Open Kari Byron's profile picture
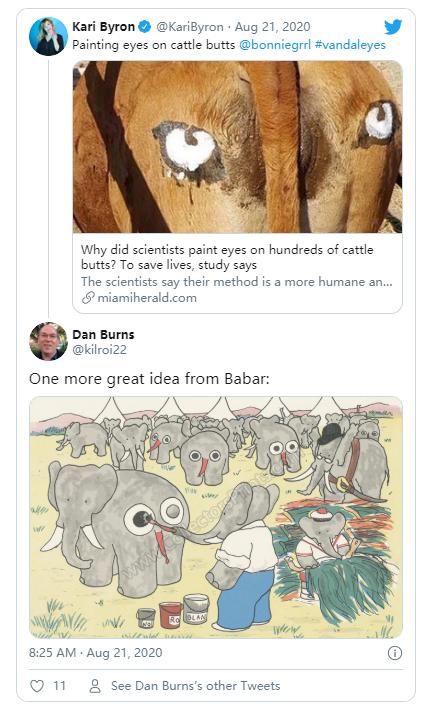Viewport: 429px width, 710px height. pyautogui.click(x=48, y=36)
